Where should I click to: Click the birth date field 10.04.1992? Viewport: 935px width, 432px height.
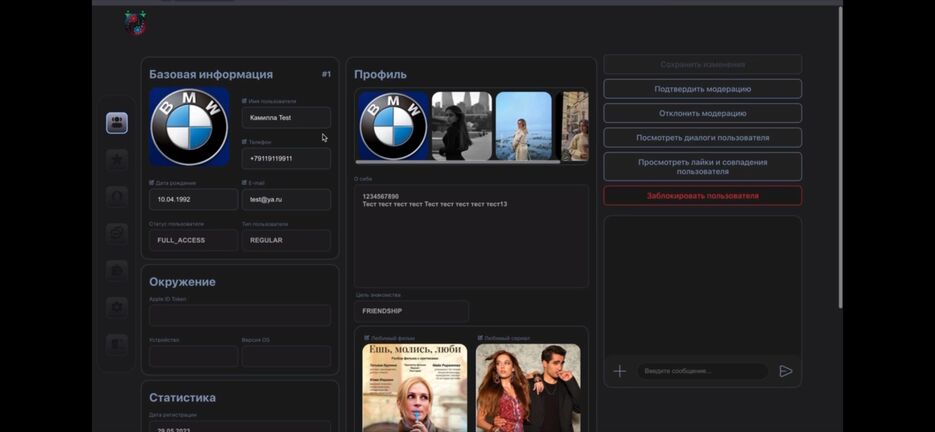(193, 199)
